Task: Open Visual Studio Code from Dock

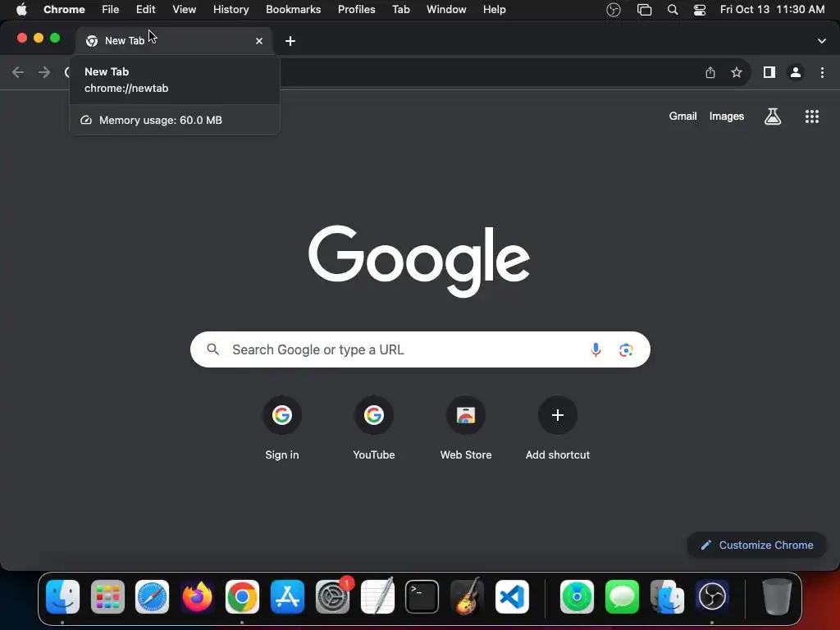Action: click(x=512, y=597)
